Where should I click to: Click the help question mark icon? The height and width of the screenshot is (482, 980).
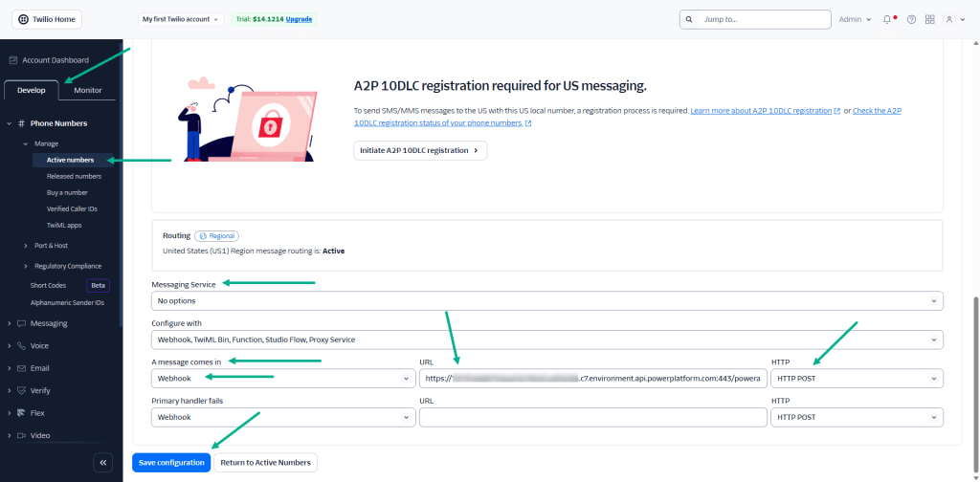pos(911,19)
